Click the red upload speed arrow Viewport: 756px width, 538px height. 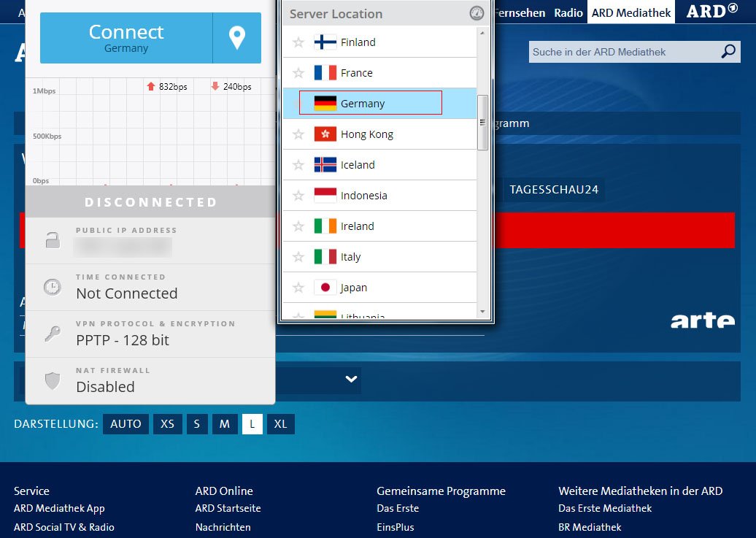[151, 86]
